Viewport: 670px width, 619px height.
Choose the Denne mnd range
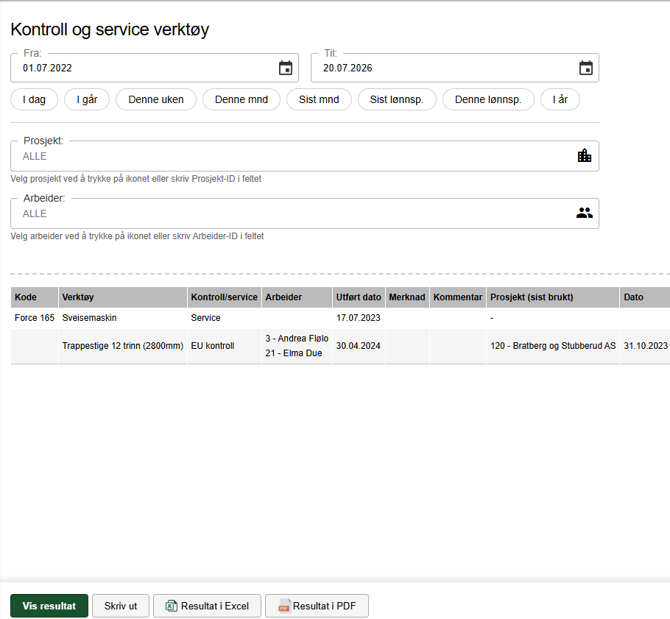(x=241, y=100)
